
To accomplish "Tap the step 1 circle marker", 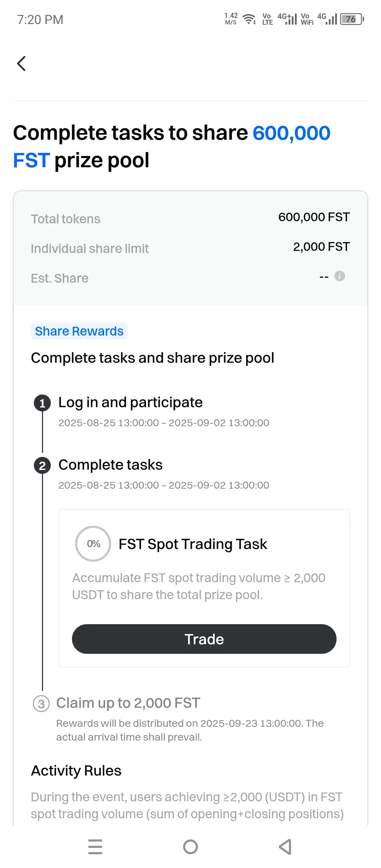I will pyautogui.click(x=42, y=403).
